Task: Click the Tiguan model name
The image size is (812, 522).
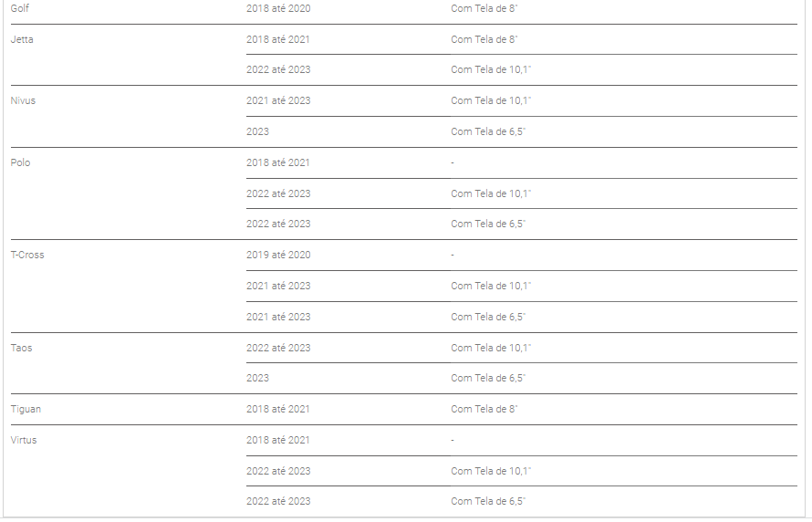Action: point(26,409)
